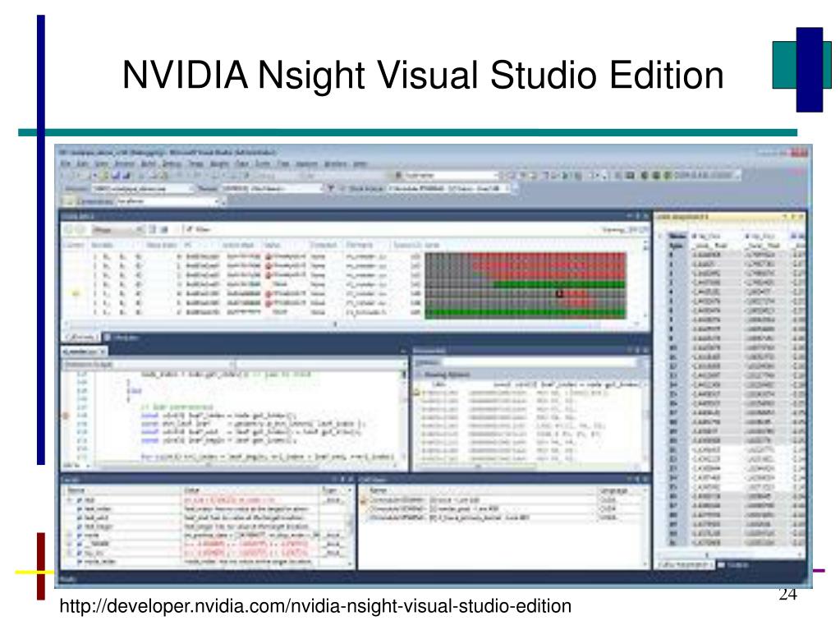Open the Thread dropdown in the debug location toolbar
The width and height of the screenshot is (840, 630).
click(272, 189)
